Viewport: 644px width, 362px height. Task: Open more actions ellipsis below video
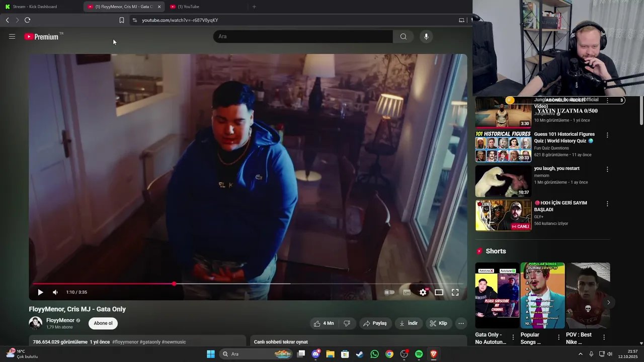click(x=461, y=323)
